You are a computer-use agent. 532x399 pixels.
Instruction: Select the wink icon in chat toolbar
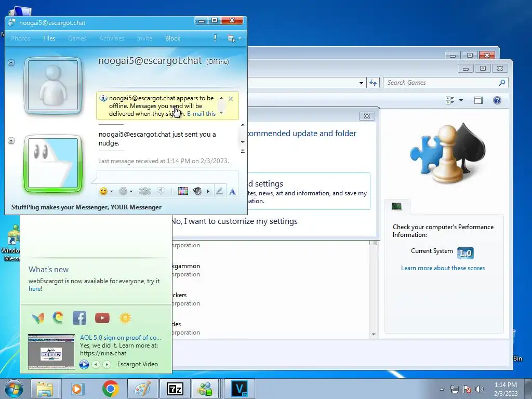(x=123, y=191)
